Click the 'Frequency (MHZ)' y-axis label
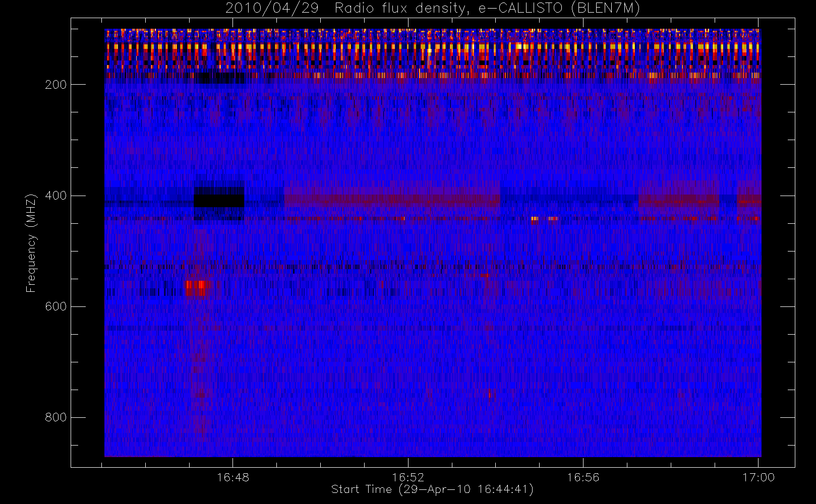Image resolution: width=816 pixels, height=504 pixels. (x=31, y=243)
